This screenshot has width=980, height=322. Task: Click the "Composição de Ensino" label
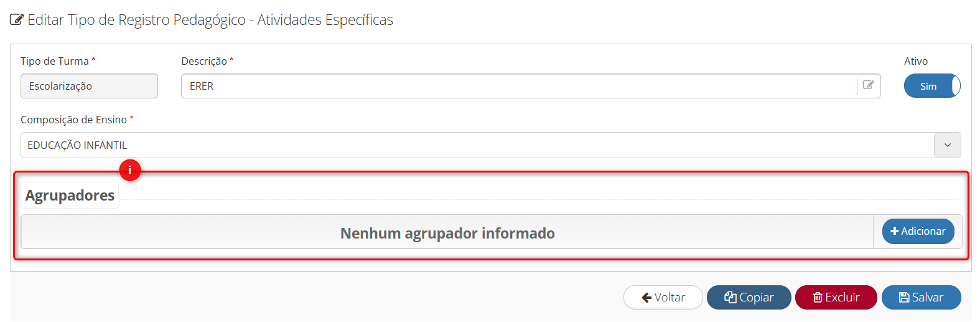pyautogui.click(x=73, y=120)
